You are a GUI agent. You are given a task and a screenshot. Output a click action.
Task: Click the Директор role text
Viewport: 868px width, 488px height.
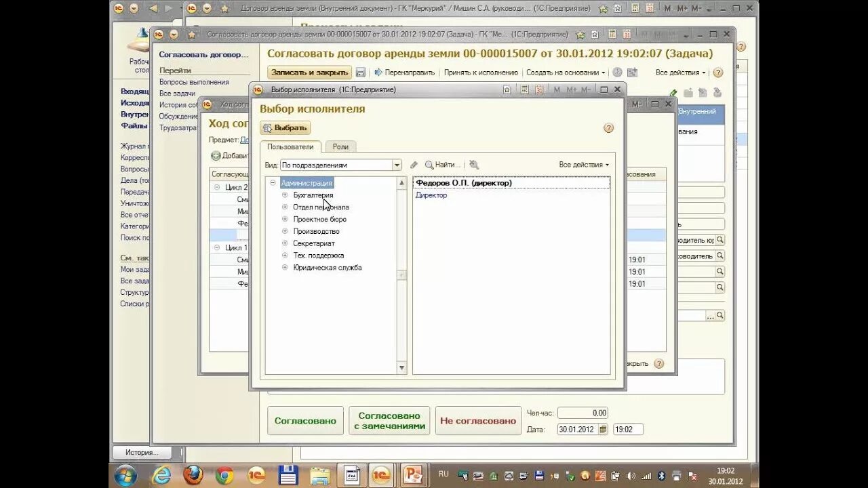pyautogui.click(x=431, y=195)
